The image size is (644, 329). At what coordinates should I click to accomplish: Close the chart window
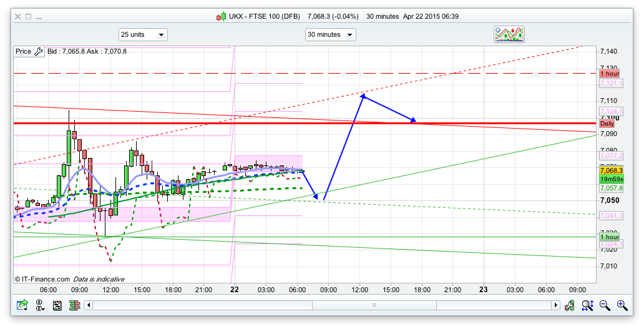(18, 16)
